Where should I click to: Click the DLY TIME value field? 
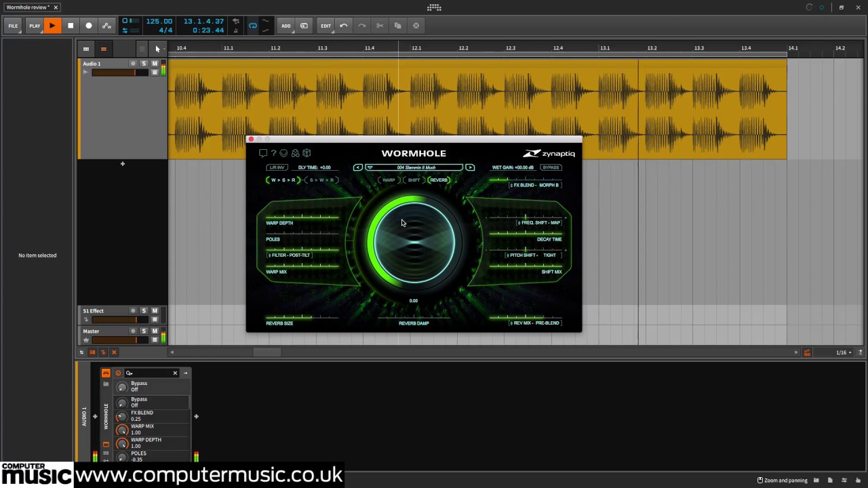pos(315,167)
